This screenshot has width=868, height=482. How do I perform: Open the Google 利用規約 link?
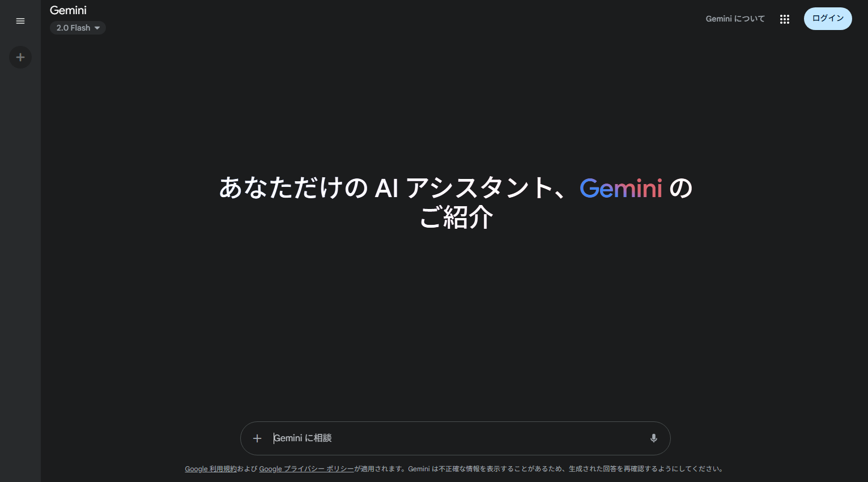coord(210,468)
